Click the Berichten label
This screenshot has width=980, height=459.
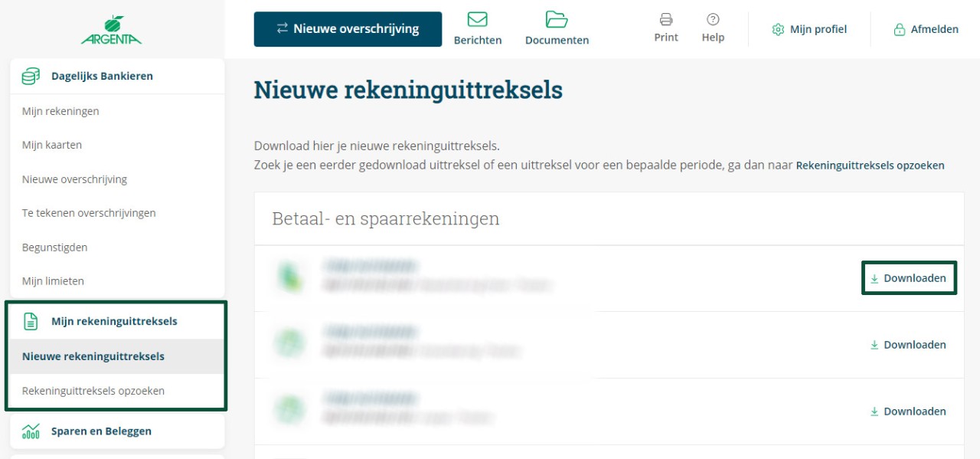478,40
